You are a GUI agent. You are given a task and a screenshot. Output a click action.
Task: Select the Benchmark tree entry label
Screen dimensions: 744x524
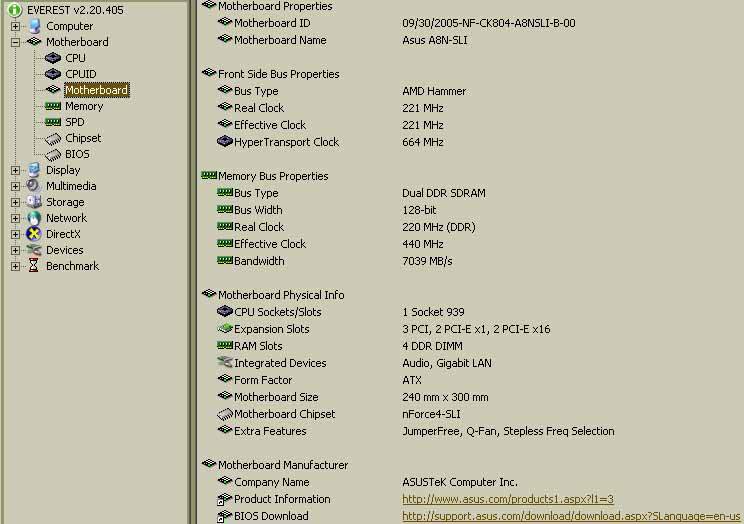(x=73, y=266)
